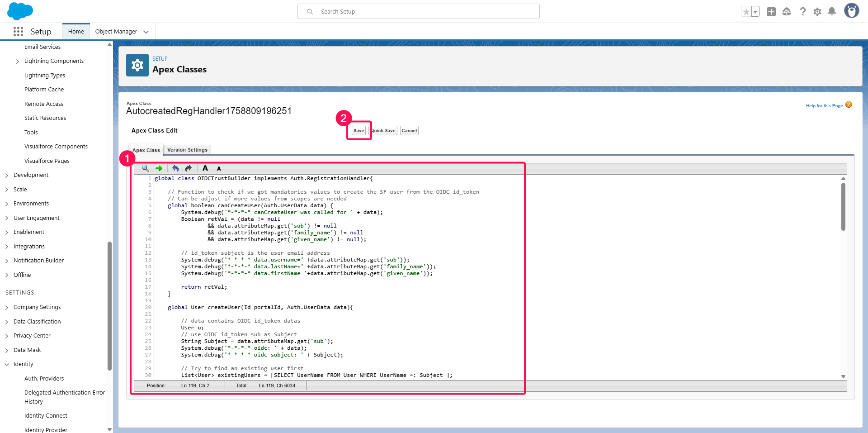Cancel the Apex class edit
The height and width of the screenshot is (433, 868).
click(x=409, y=131)
